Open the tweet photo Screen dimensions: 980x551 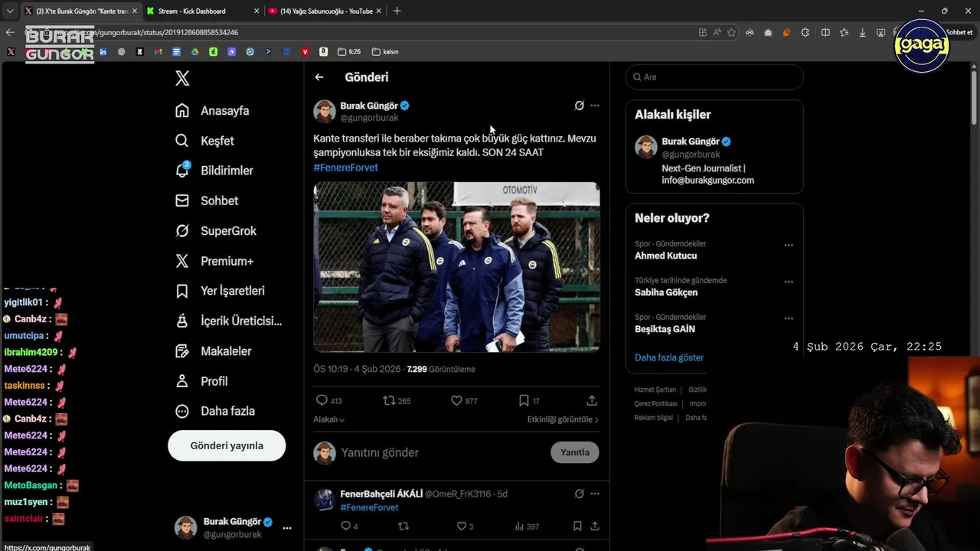[456, 267]
